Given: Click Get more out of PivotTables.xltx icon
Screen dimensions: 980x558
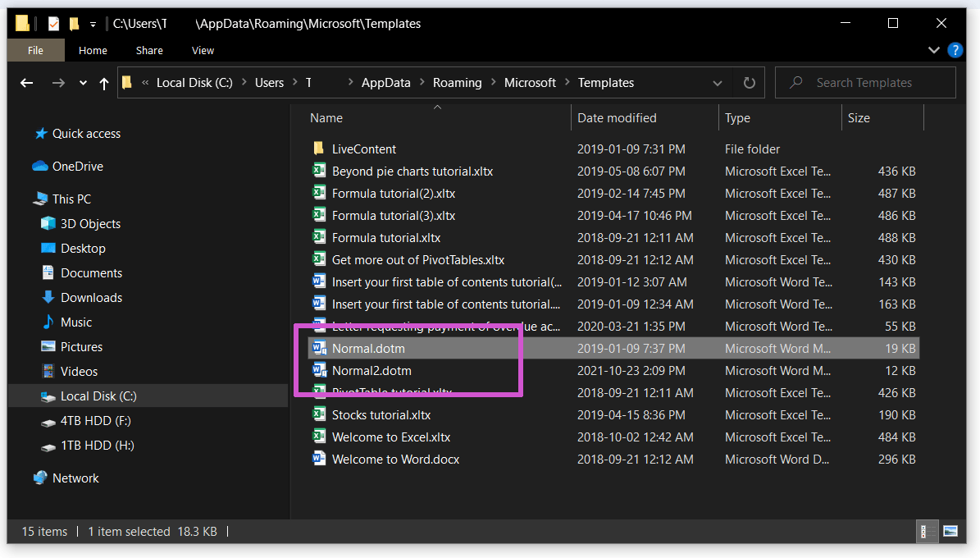Looking at the screenshot, I should click(x=319, y=259).
